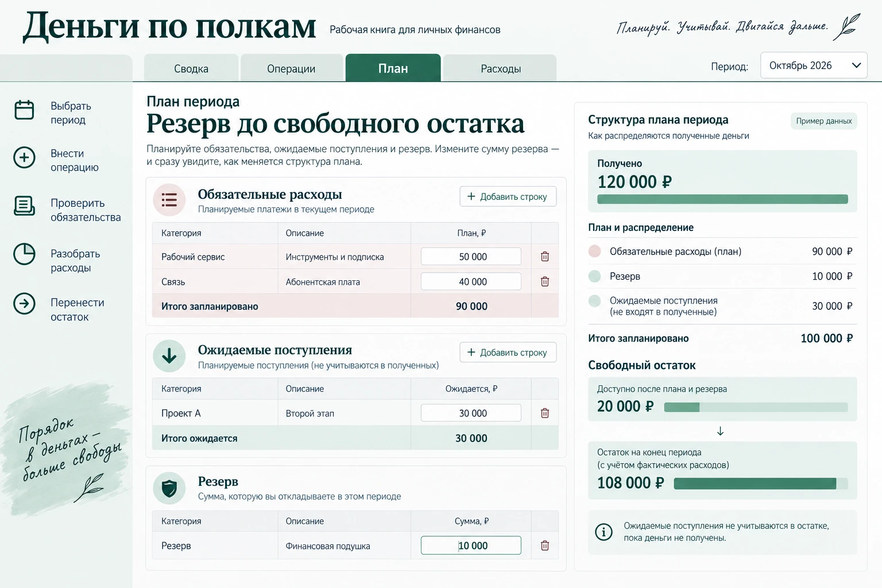882x588 pixels.
Task: Edit the 30 000 expected amount field
Action: 471,413
